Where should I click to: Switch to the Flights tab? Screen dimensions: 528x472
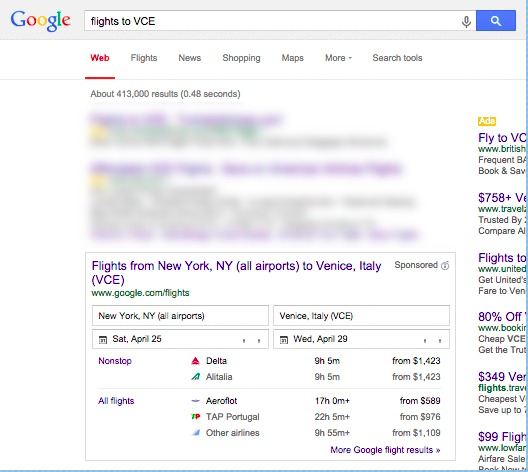[x=144, y=58]
